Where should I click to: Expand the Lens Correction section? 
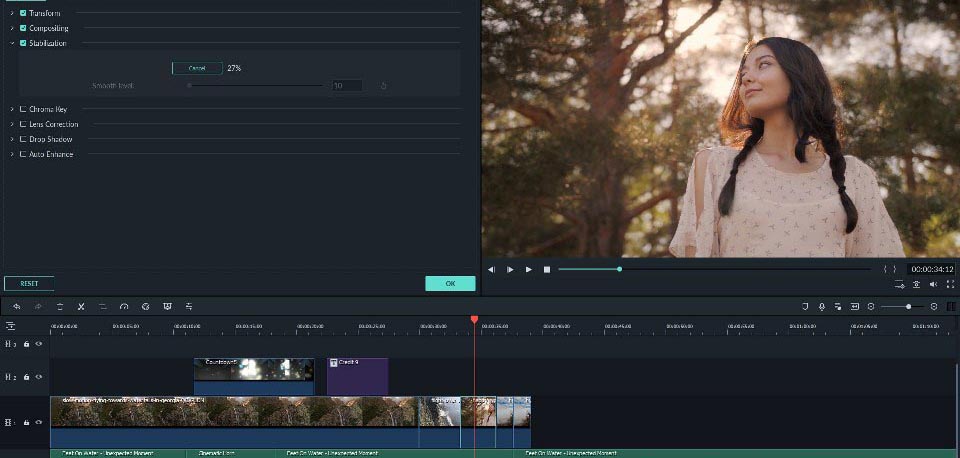(x=12, y=124)
